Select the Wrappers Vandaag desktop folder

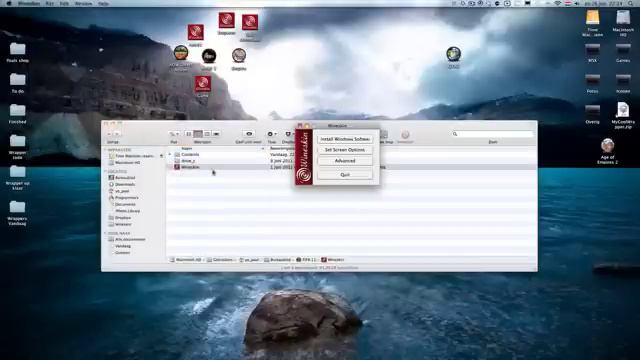(18, 213)
